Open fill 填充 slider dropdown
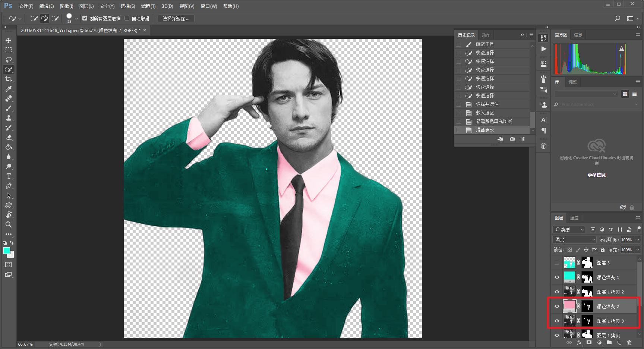The image size is (644, 349). pyautogui.click(x=638, y=250)
